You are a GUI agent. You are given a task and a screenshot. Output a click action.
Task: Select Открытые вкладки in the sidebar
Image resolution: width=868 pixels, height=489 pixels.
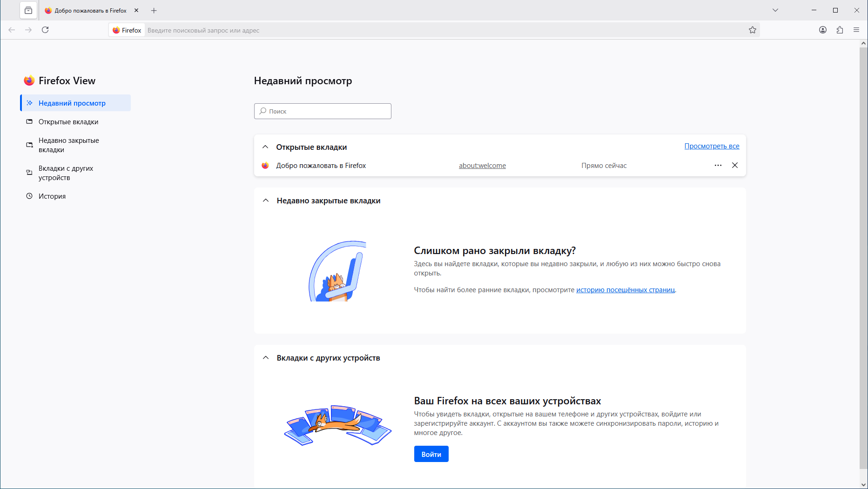(68, 122)
